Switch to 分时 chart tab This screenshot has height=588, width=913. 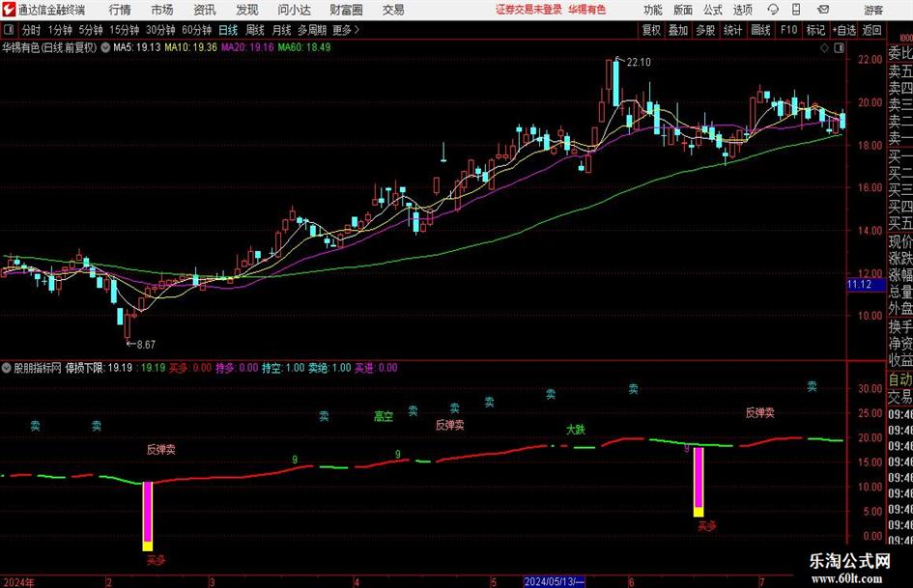(31, 30)
